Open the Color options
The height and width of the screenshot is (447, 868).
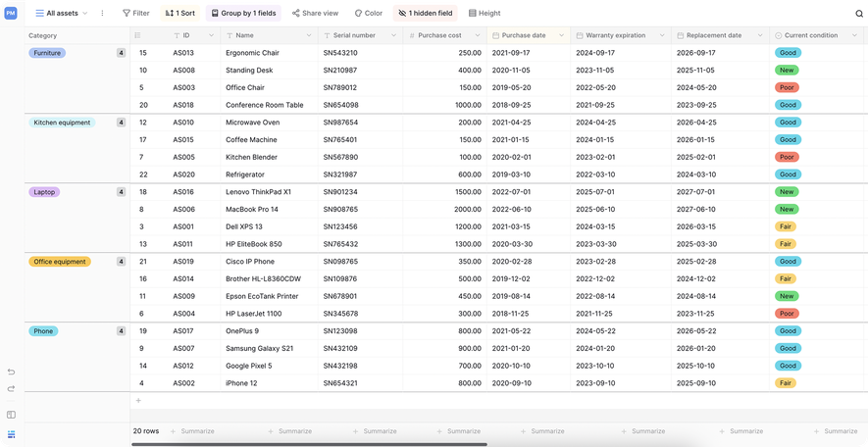tap(368, 13)
